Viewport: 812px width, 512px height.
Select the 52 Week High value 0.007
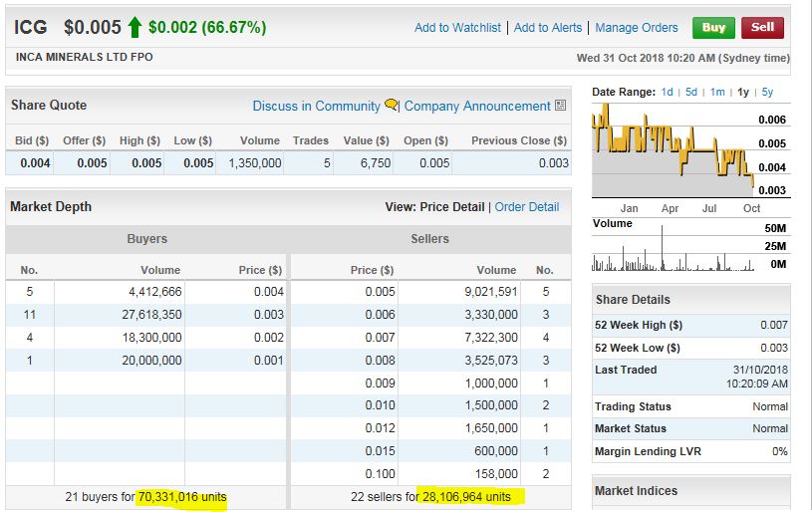pyautogui.click(x=774, y=325)
